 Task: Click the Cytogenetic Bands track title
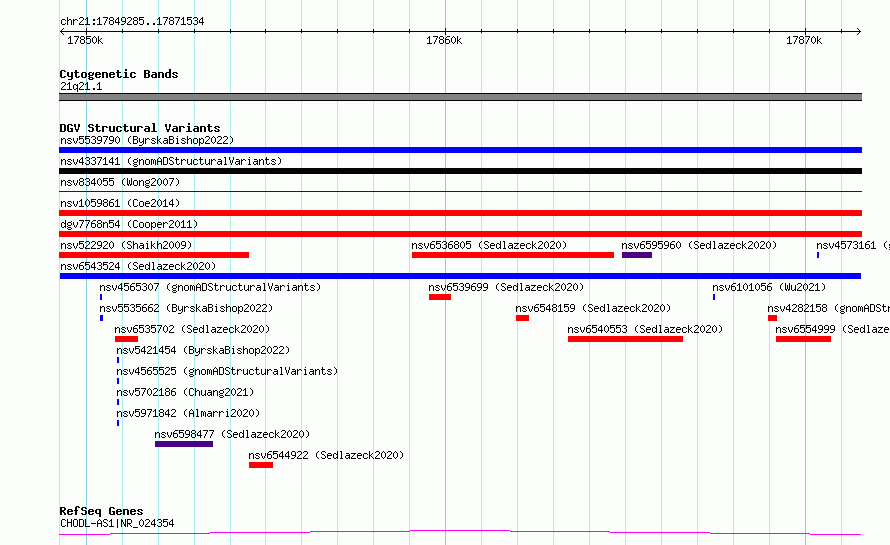pyautogui.click(x=119, y=74)
